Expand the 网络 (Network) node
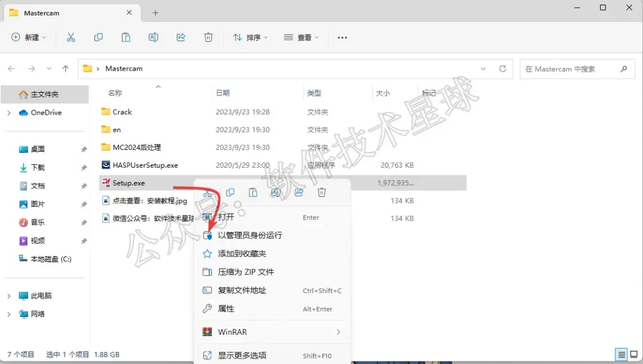Screen dimensions: 643x364 tap(9, 314)
